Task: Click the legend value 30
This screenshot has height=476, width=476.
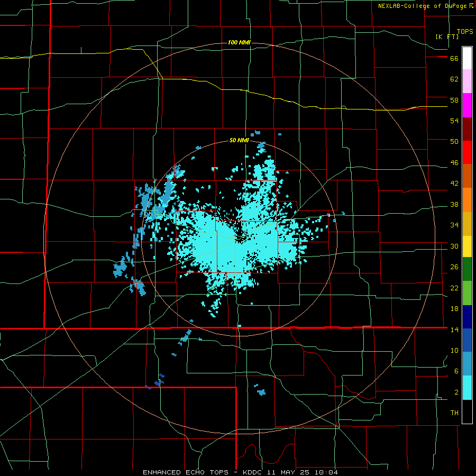Action: (454, 246)
